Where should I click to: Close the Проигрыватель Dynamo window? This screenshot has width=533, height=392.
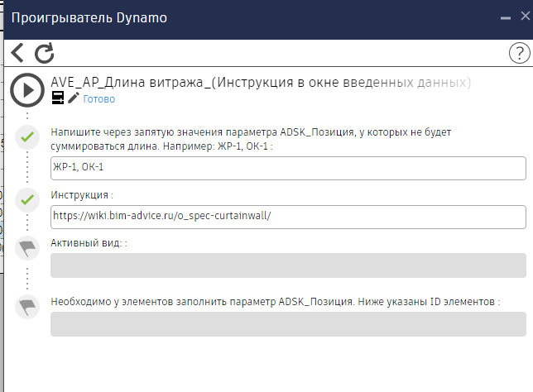pyautogui.click(x=526, y=16)
